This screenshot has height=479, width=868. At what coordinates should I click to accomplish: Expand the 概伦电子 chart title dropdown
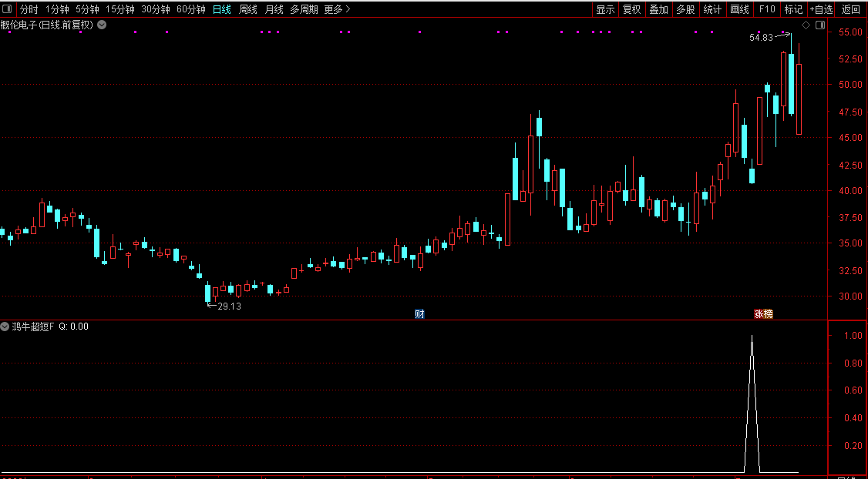[103, 25]
